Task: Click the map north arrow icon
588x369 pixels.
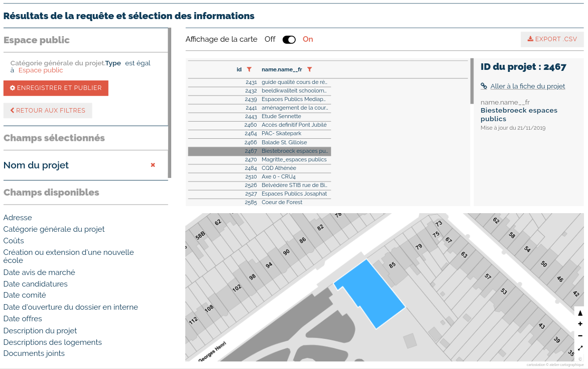Action: pyautogui.click(x=580, y=313)
